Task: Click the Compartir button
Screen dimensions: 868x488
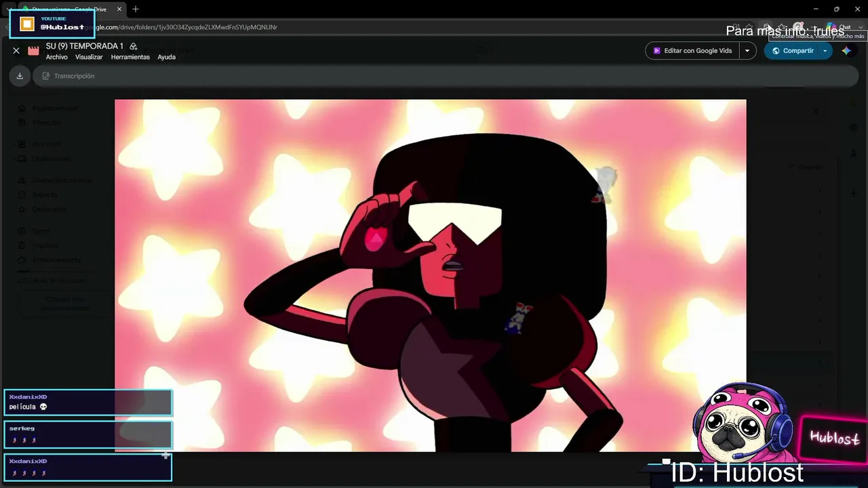Action: [792, 51]
